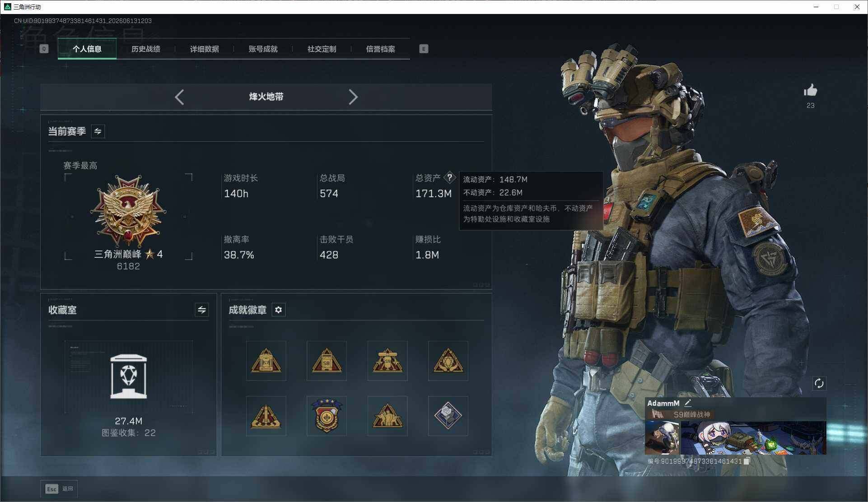Image resolution: width=868 pixels, height=502 pixels.
Task: Switch to the 个人信息 tab
Action: (x=87, y=49)
